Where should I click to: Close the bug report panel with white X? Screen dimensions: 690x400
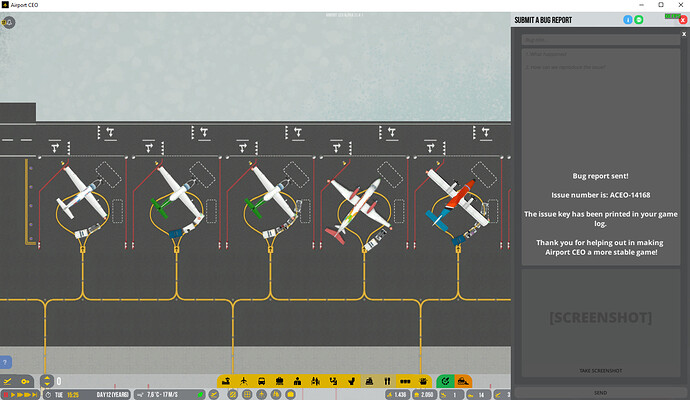click(x=684, y=34)
